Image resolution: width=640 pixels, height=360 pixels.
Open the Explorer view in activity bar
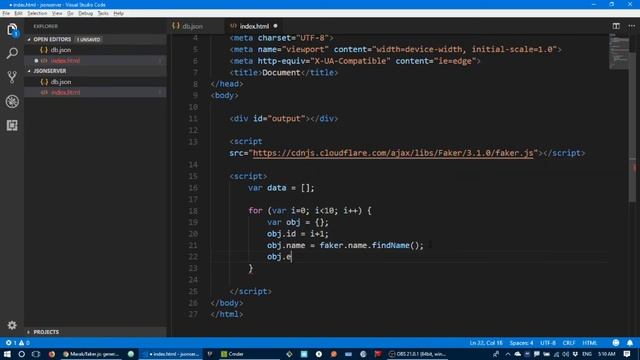(12, 30)
